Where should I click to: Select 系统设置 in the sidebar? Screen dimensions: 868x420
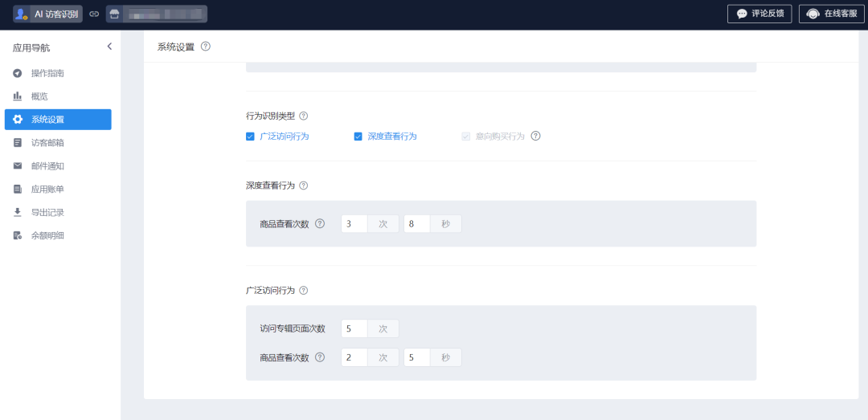(x=58, y=120)
